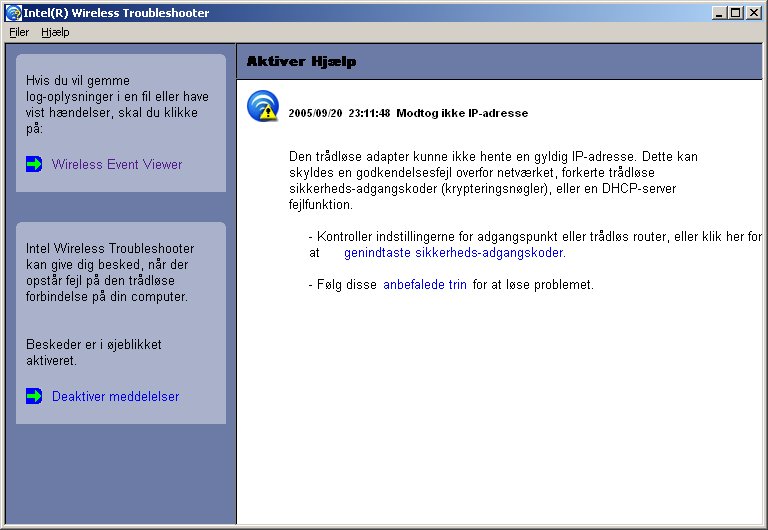Screen dimensions: 768x530
Task: Close the Intel Wireless Troubleshooter window
Action: click(753, 13)
